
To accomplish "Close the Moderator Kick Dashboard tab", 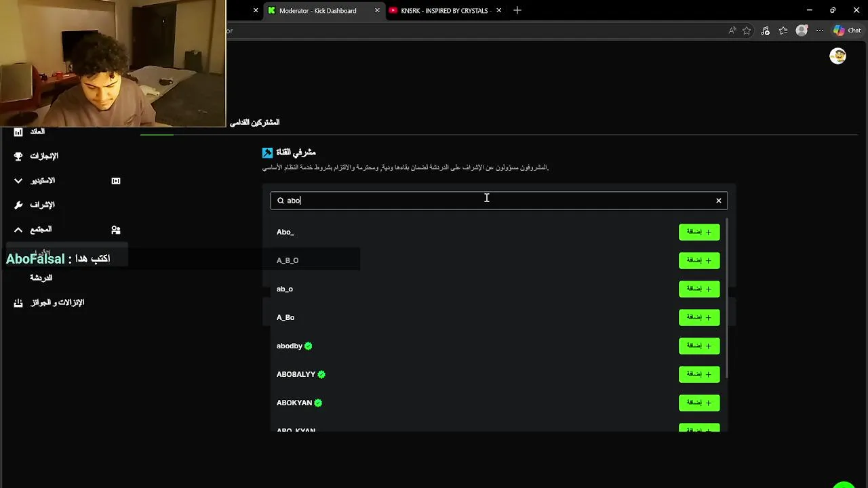I will [x=377, y=10].
